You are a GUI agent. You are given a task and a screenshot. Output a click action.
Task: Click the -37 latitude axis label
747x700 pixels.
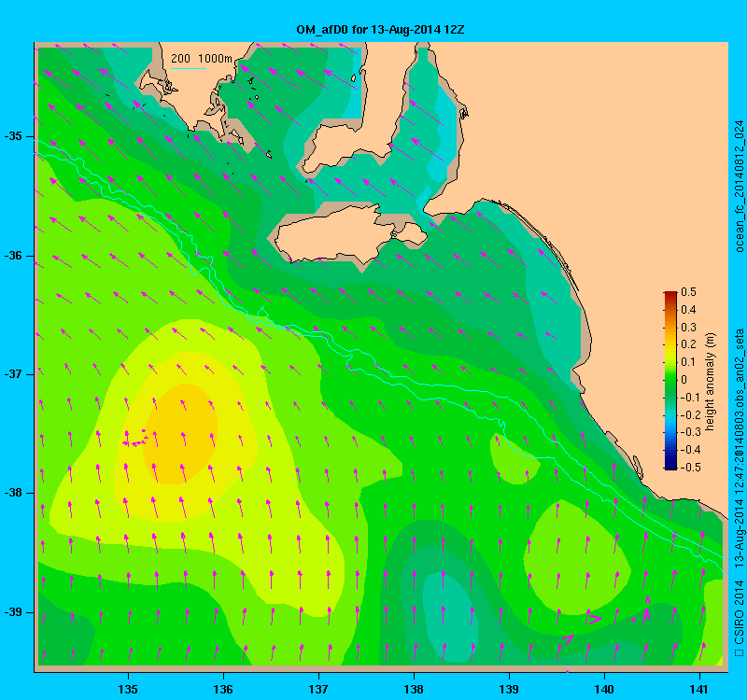(13, 374)
